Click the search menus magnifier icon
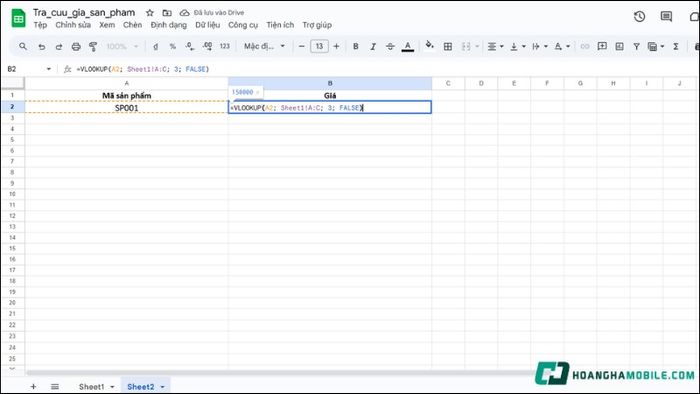The width and height of the screenshot is (700, 394). (x=23, y=46)
